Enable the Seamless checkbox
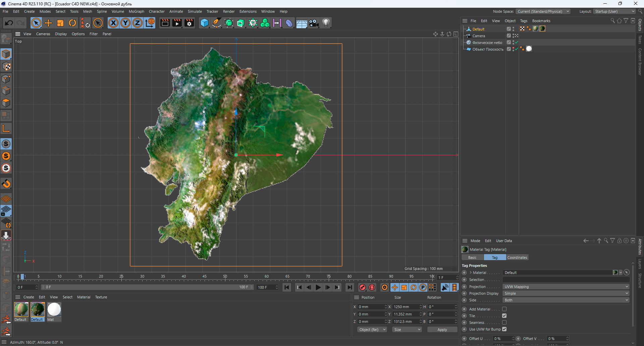Image resolution: width=644 pixels, height=346 pixels. (504, 323)
